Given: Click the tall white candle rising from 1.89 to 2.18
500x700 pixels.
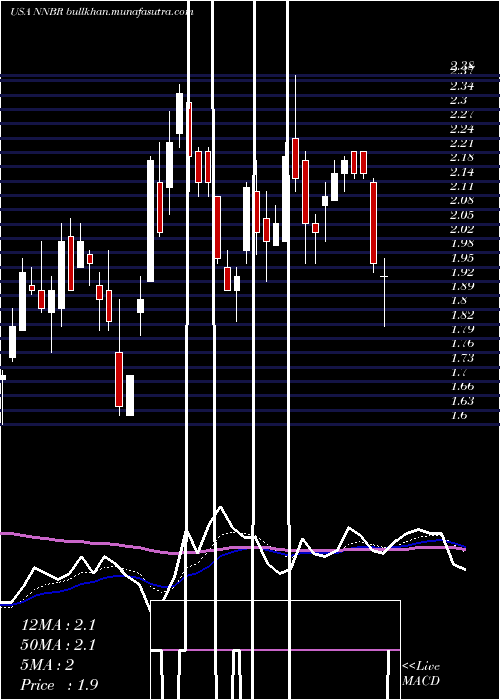Looking at the screenshot, I should 151,221.
